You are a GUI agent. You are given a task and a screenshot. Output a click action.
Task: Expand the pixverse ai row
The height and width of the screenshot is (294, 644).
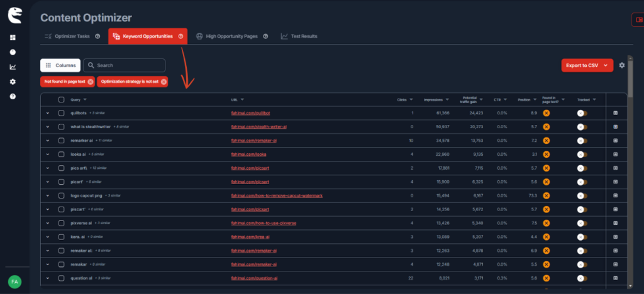[x=48, y=223]
